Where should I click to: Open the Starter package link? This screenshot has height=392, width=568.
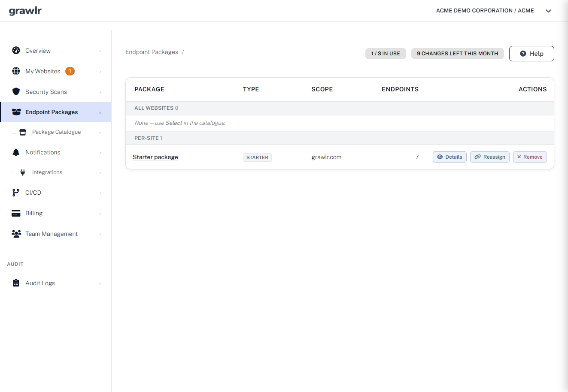coord(155,157)
